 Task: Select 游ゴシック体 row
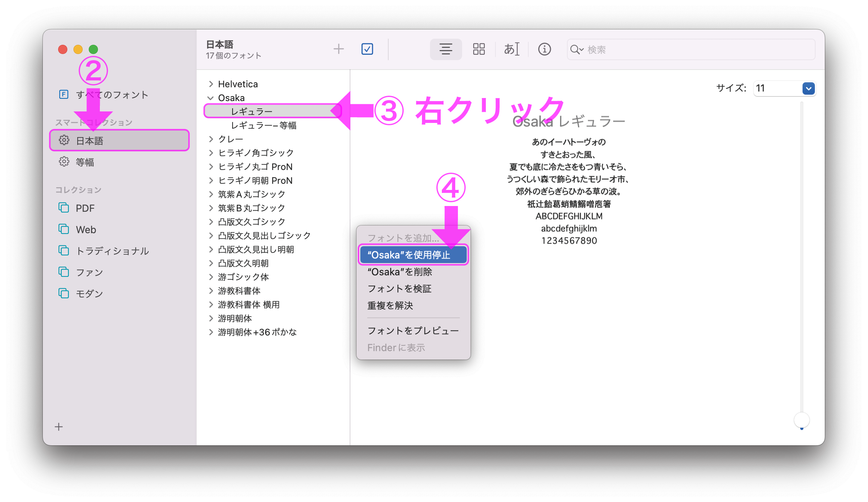tap(273, 277)
